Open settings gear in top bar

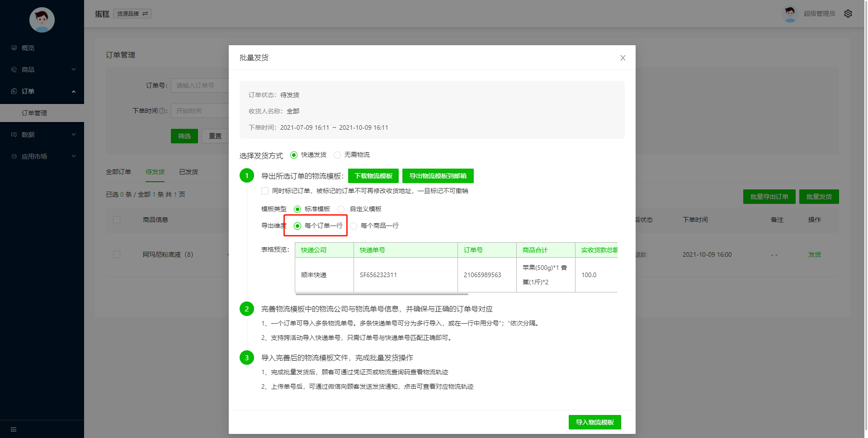[848, 14]
